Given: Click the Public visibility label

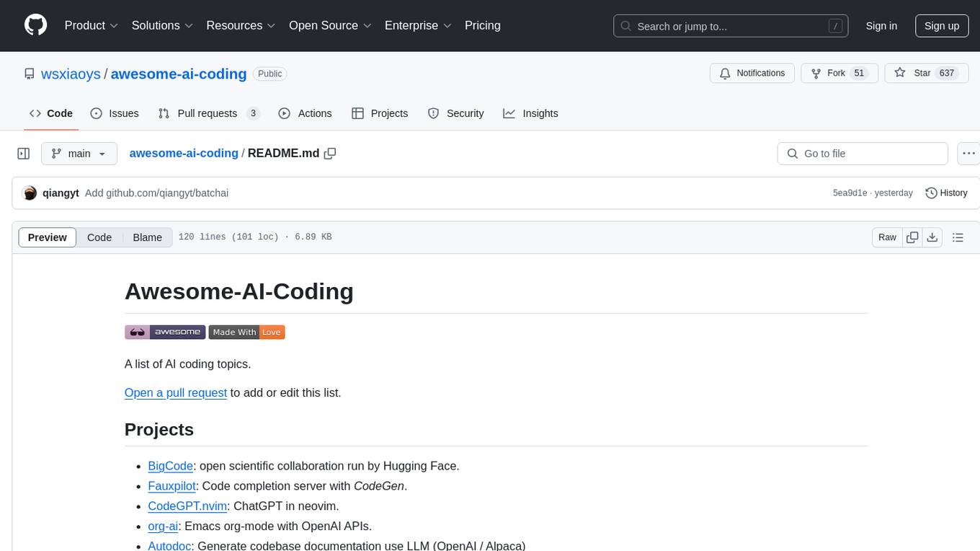Looking at the screenshot, I should coord(270,74).
